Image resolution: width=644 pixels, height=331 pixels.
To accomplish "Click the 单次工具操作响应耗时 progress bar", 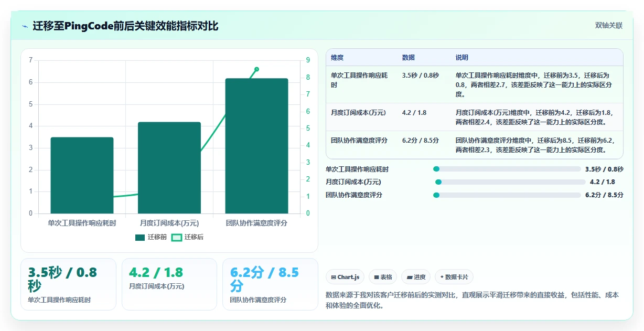I will (507, 169).
